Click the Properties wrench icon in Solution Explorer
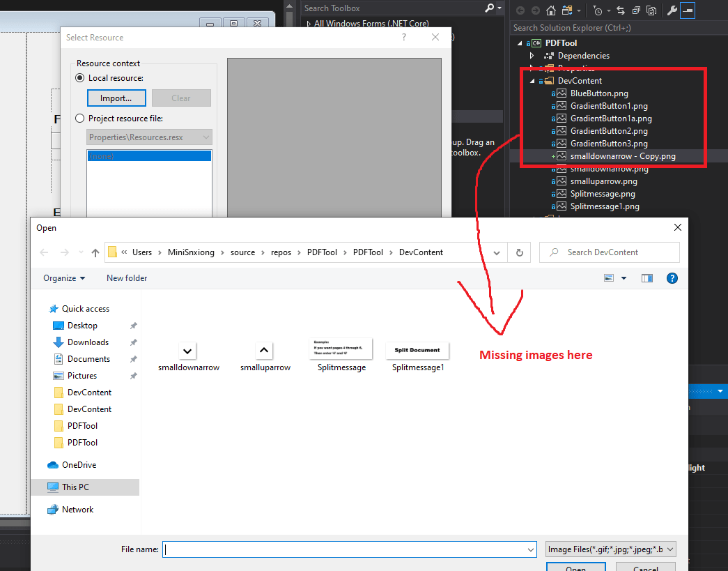 (673, 10)
